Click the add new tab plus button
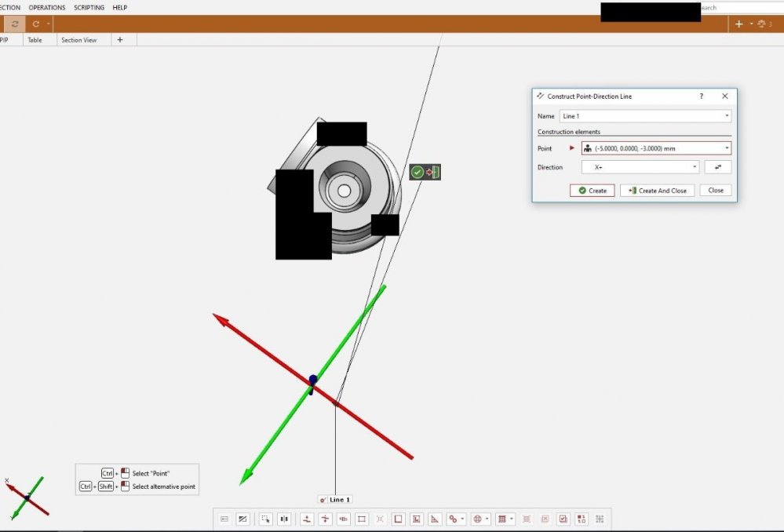The width and height of the screenshot is (784, 532). click(120, 40)
